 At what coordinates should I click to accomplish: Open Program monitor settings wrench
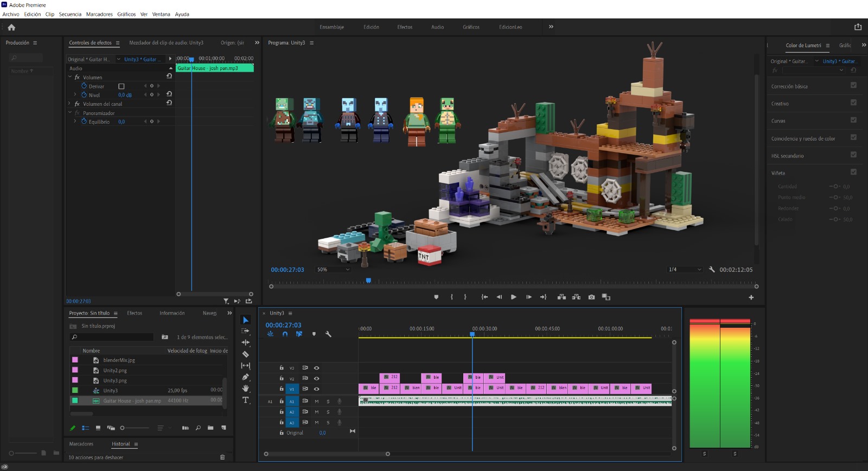tap(712, 269)
